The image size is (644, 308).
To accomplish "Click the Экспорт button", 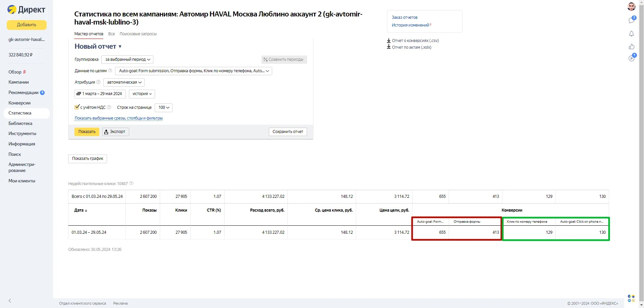I will click(x=115, y=132).
